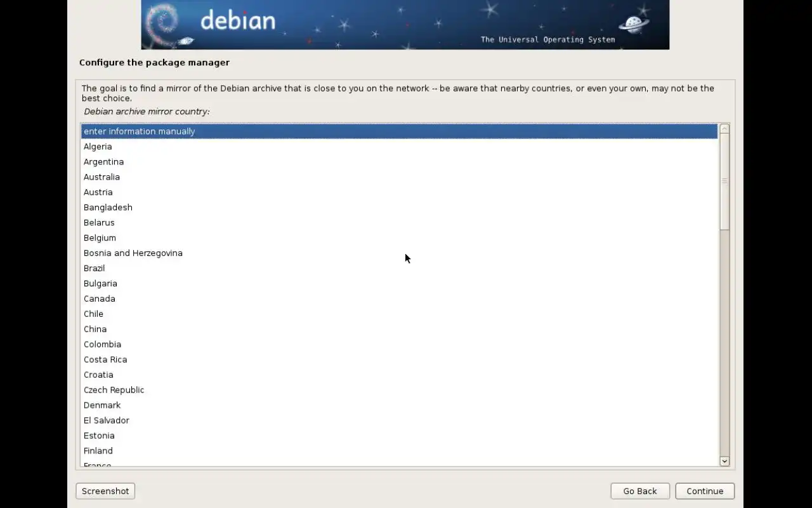Screen dimensions: 812x508
Task: Choose Bangladesh in the list
Action: tap(399, 208)
